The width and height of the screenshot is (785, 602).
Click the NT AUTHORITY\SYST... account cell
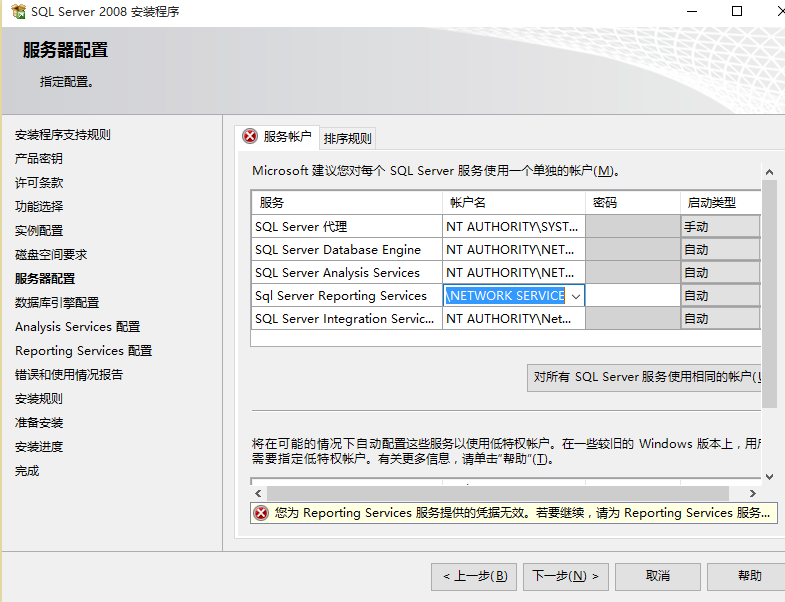(514, 226)
